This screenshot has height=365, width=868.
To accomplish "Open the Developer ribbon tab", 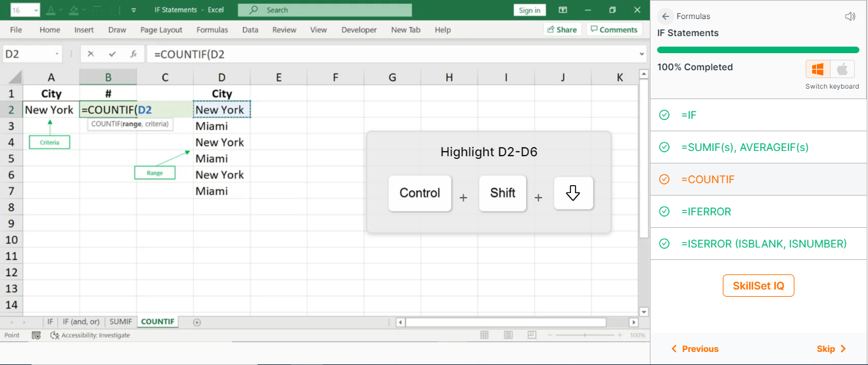I will click(359, 30).
